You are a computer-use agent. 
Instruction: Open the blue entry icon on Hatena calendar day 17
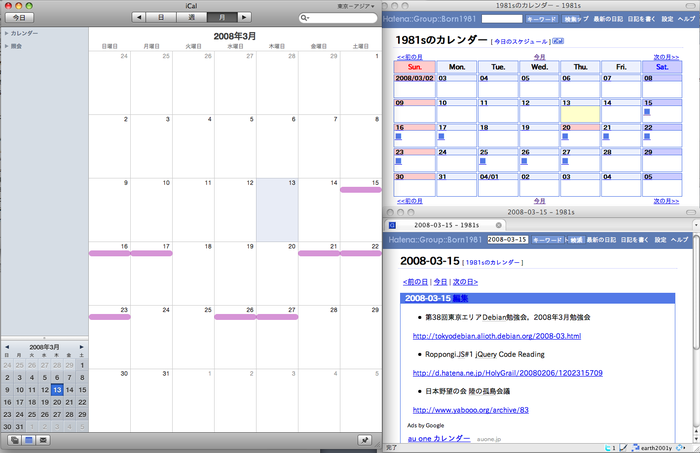point(441,136)
